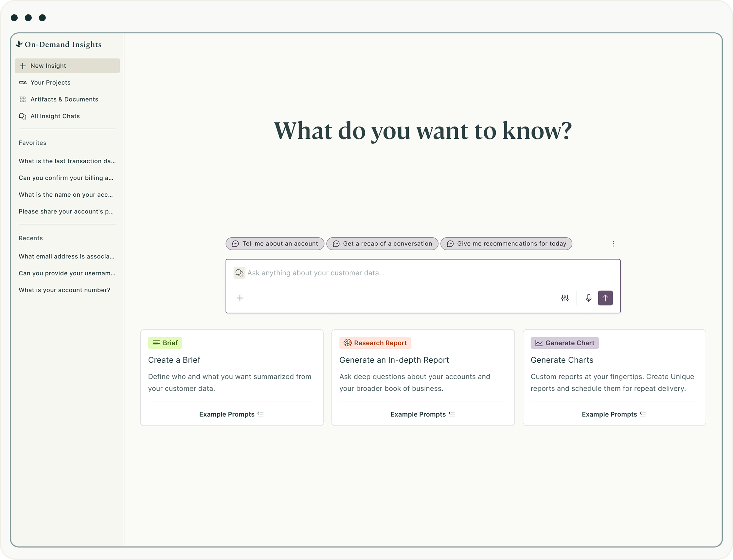733x560 pixels.
Task: Click the Research Report brain icon
Action: (x=348, y=343)
